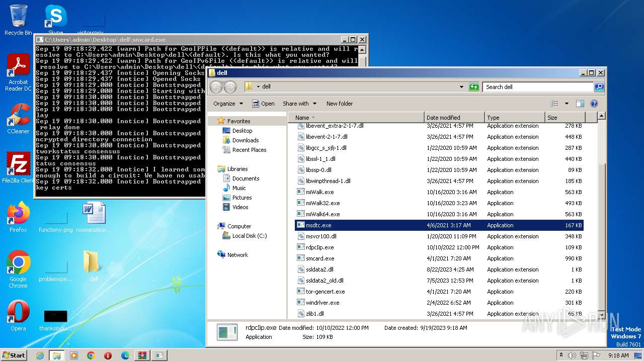Click the search magnifier icon
This screenshot has height=362, width=644.
click(599, 87)
